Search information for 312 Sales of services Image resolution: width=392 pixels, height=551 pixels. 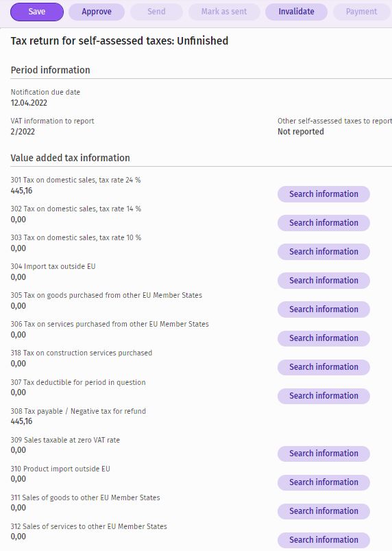[x=323, y=540]
